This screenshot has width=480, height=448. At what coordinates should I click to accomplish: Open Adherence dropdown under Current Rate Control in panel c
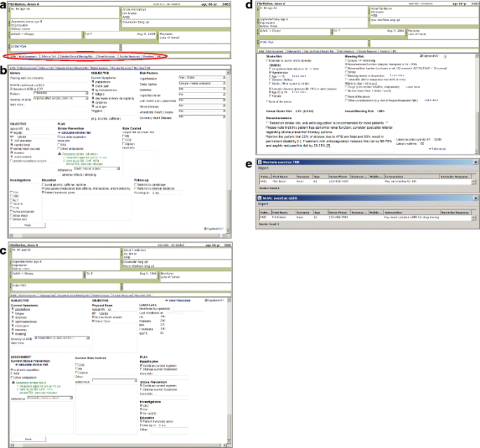[x=114, y=381]
